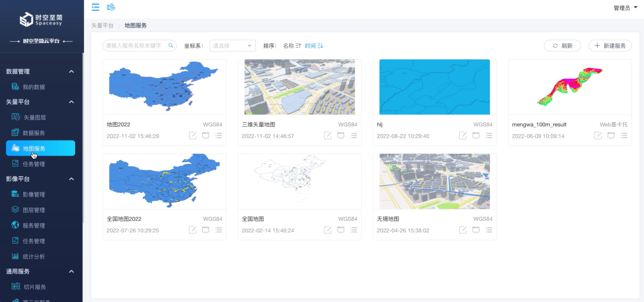Click preview window icon on 三维矢量地图 card
This screenshot has width=644, height=302.
pos(341,135)
